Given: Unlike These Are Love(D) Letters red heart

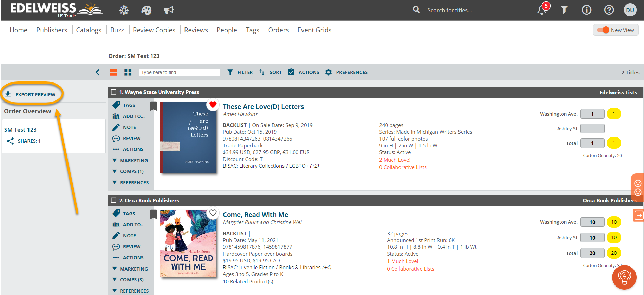Looking at the screenshot, I should (x=213, y=105).
